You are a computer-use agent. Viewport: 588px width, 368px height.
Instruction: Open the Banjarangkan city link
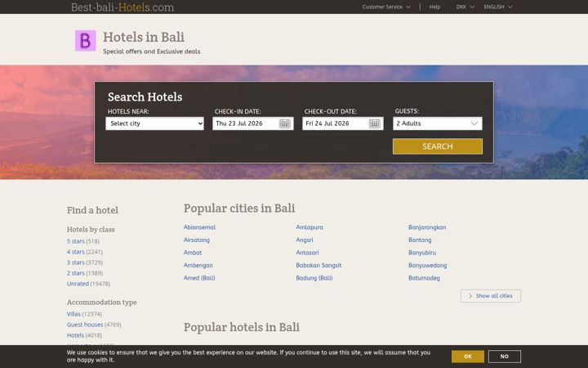pos(427,227)
